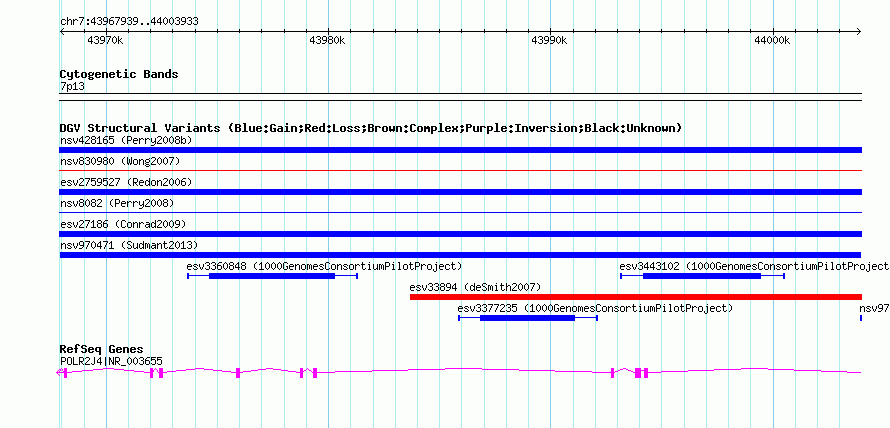Open the nsv970471 (Sudmant2013) variant bar
Image resolution: width=890 pixels, height=428 pixels.
[460, 255]
